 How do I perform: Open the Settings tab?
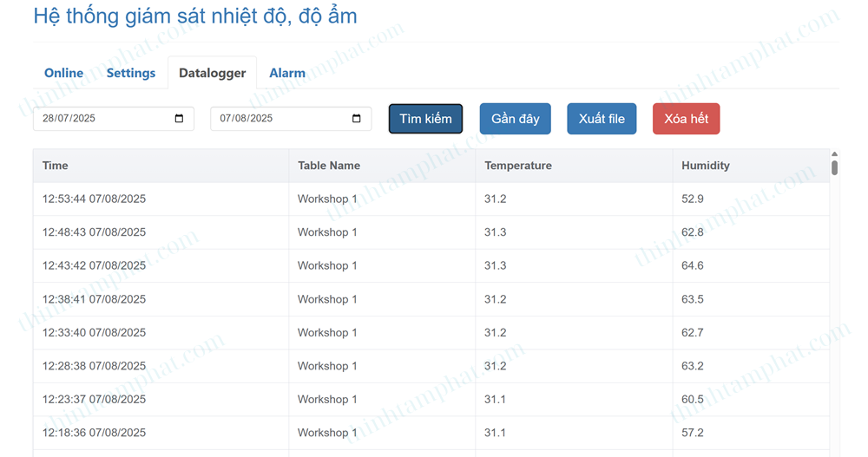[130, 73]
